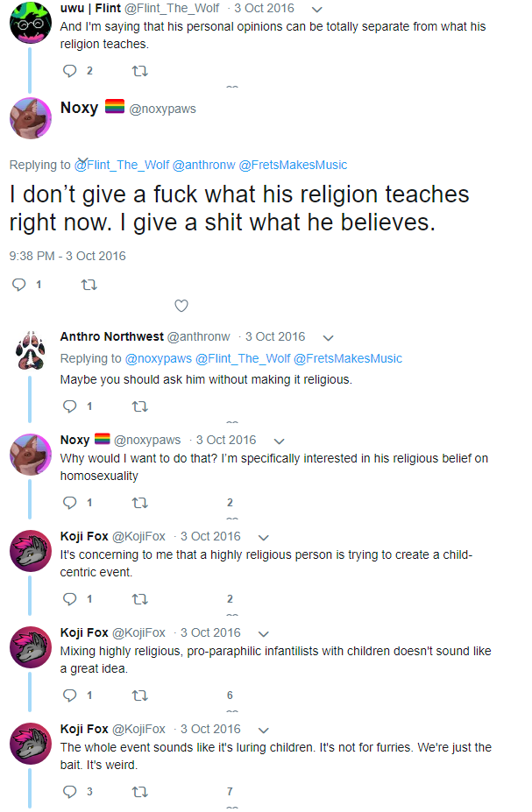
Task: Like Koji Fox's tweet showing 7 likes
Action: coord(230,791)
